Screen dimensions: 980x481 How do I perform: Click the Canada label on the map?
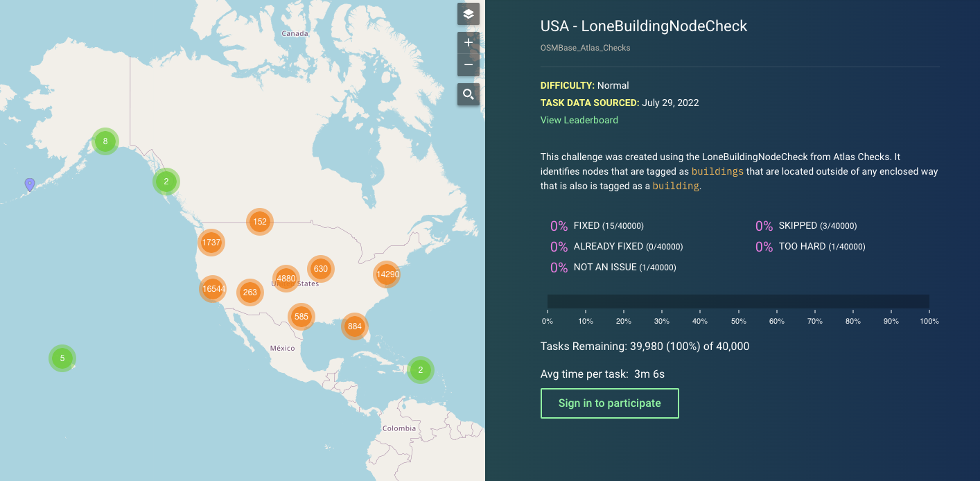(x=295, y=33)
